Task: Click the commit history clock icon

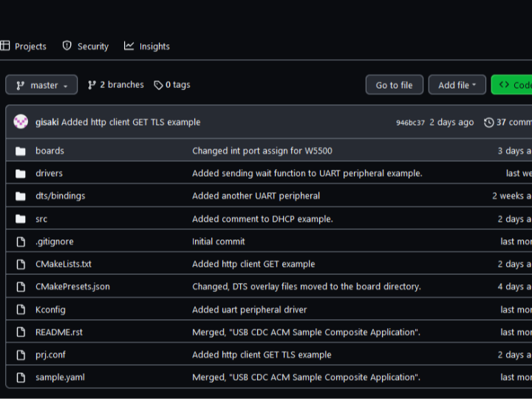Action: (488, 123)
